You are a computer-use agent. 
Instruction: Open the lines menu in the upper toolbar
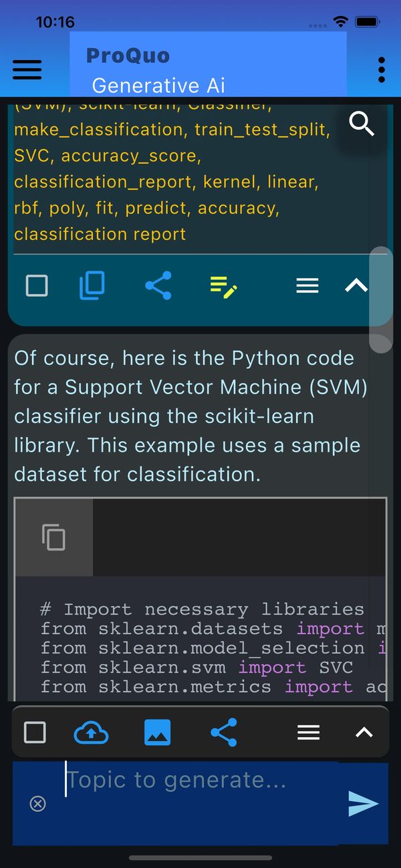[307, 285]
